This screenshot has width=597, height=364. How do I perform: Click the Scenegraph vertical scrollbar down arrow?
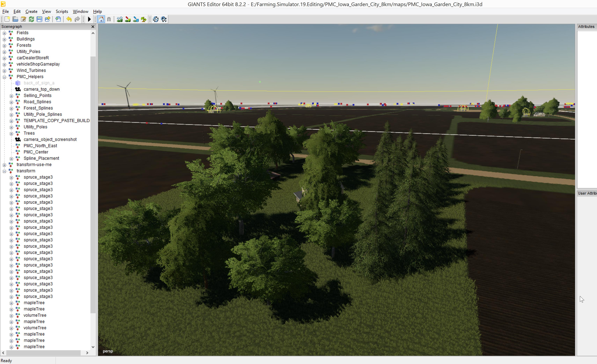tap(93, 347)
